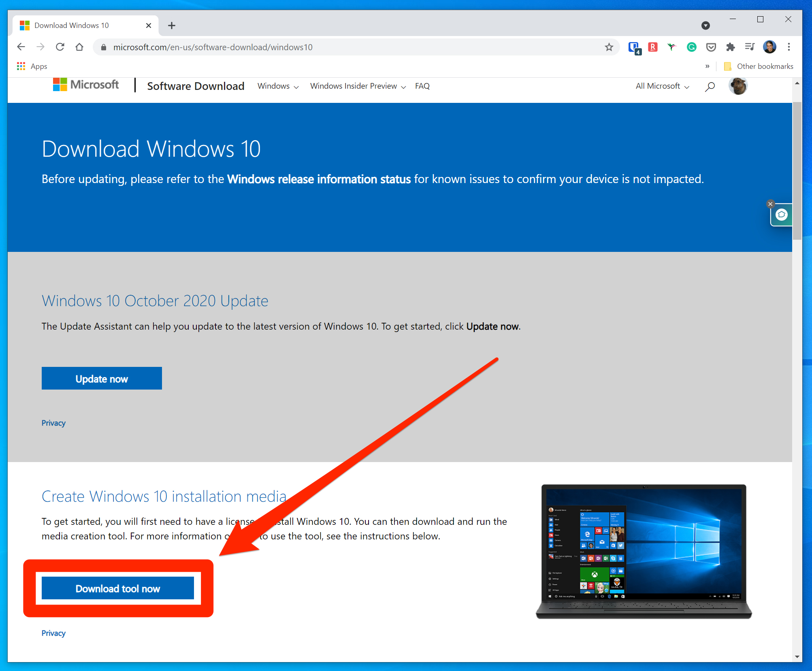The height and width of the screenshot is (671, 812).
Task: Click the browser reload/refresh icon
Action: tap(63, 47)
